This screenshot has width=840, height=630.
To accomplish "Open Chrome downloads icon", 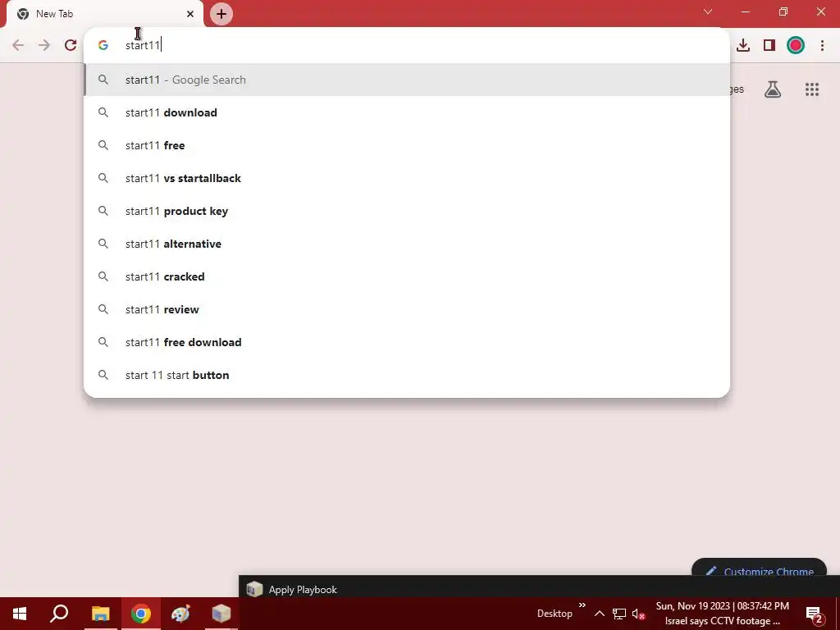I will tap(743, 45).
